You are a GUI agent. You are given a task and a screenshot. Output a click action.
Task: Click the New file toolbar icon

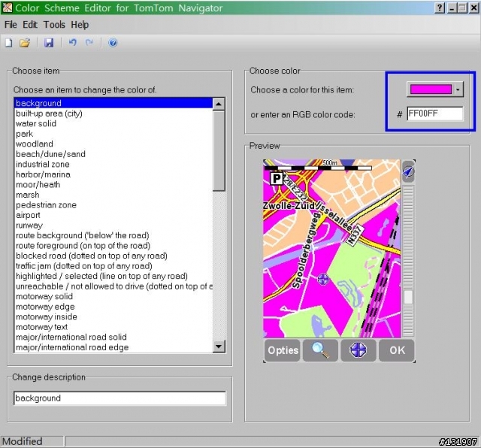[9, 43]
